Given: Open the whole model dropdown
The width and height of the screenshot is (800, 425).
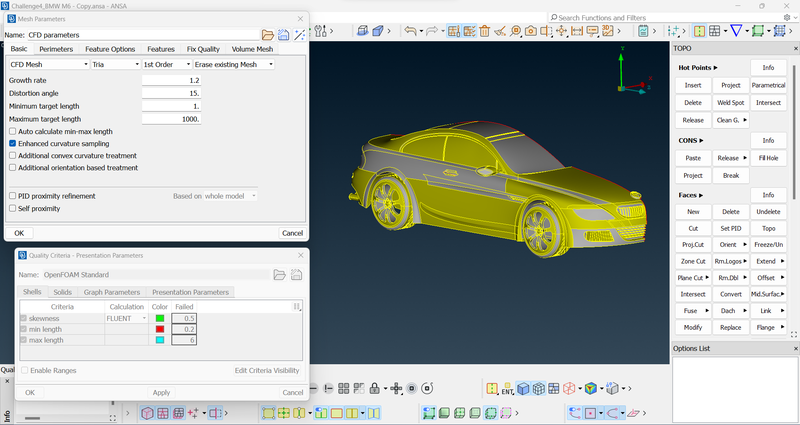Looking at the screenshot, I should point(230,196).
